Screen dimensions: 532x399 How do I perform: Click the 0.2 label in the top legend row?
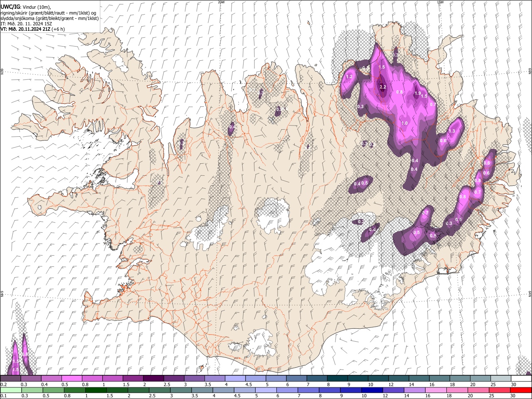point(3,384)
